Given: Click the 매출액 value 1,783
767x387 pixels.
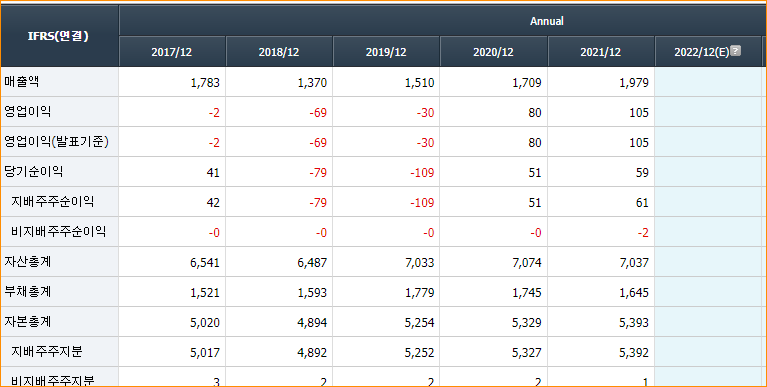Looking at the screenshot, I should (205, 83).
